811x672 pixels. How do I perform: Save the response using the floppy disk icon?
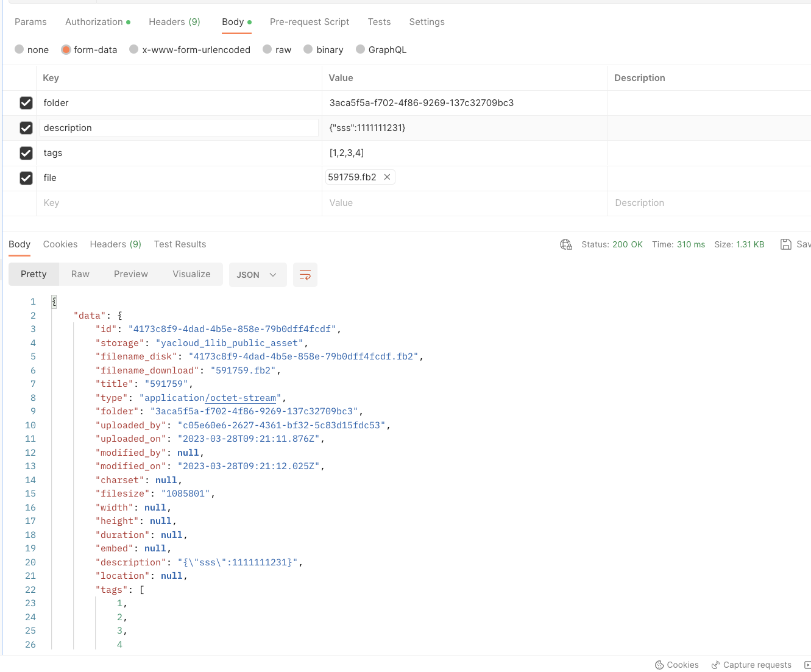(x=786, y=244)
